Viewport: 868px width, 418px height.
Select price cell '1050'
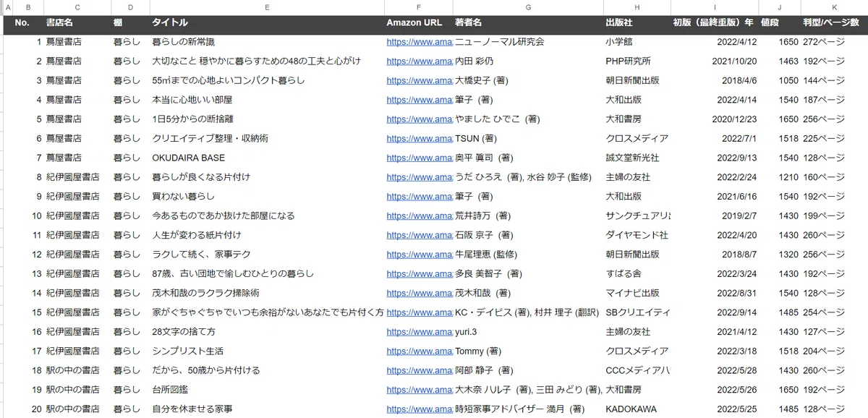tap(779, 80)
